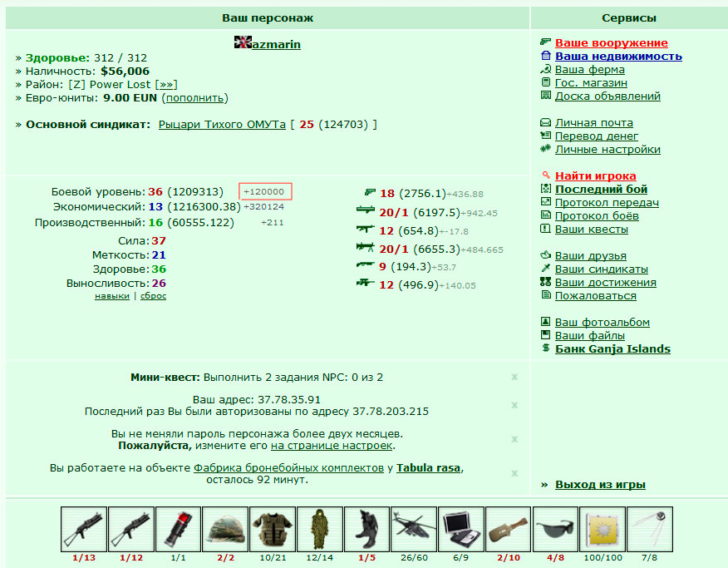Open на странице настроек link
Screen dimensions: 728x568
tap(332, 446)
